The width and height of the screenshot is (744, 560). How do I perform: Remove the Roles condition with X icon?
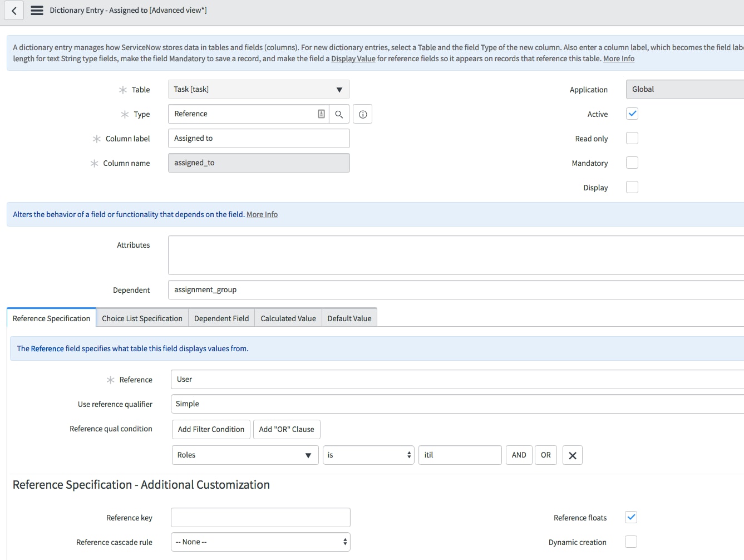coord(572,455)
